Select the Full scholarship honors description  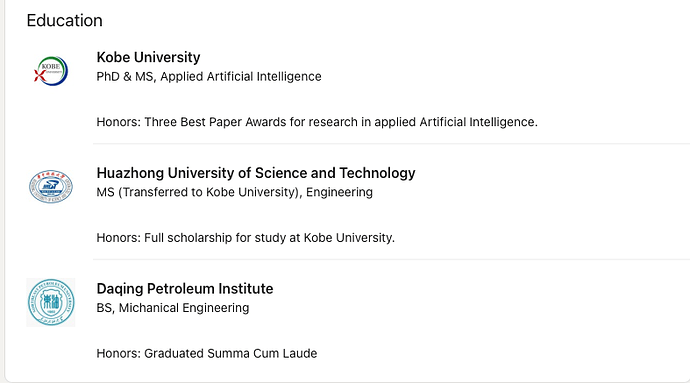click(246, 238)
